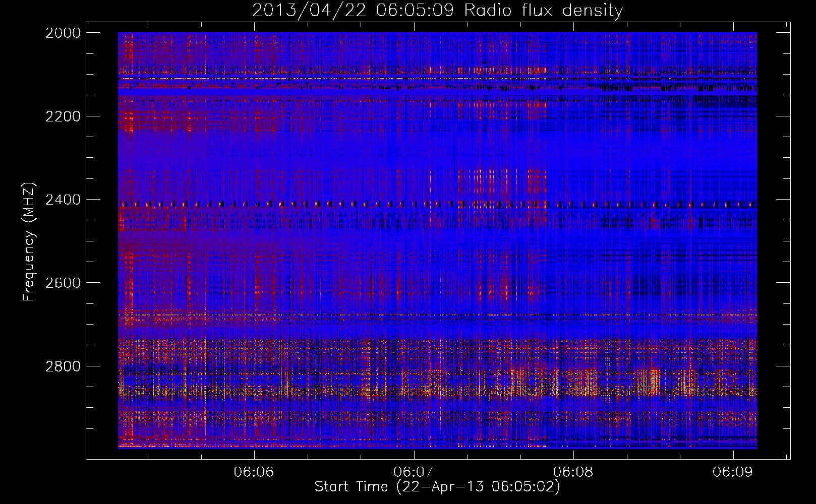
Task: Click the 06:06 time tick label
Action: [254, 472]
